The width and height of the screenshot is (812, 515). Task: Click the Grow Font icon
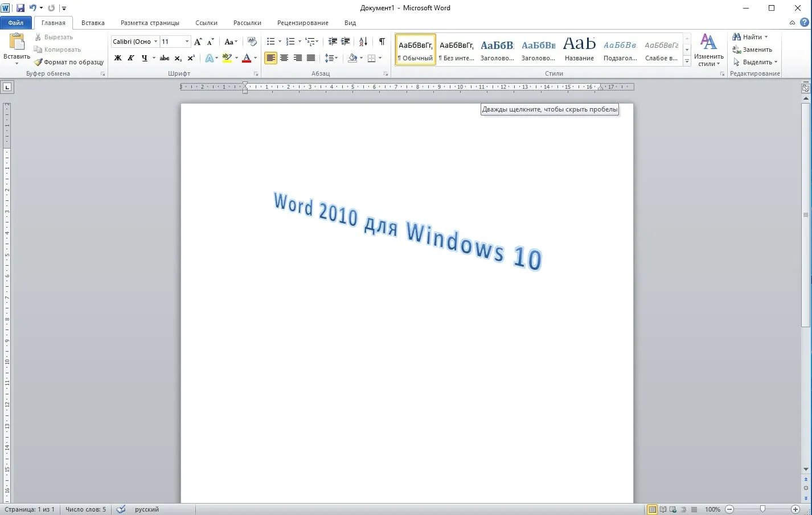[x=198, y=42]
